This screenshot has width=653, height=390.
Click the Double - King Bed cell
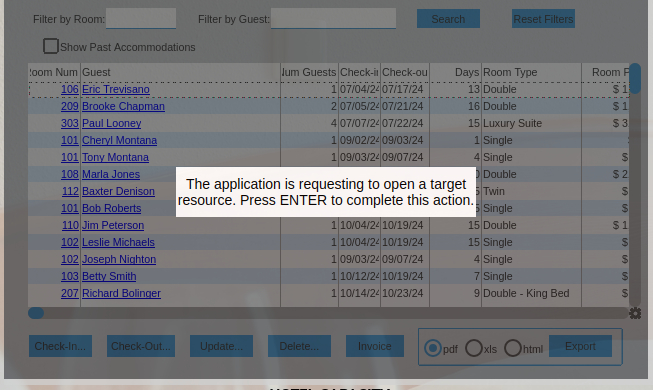click(x=531, y=293)
